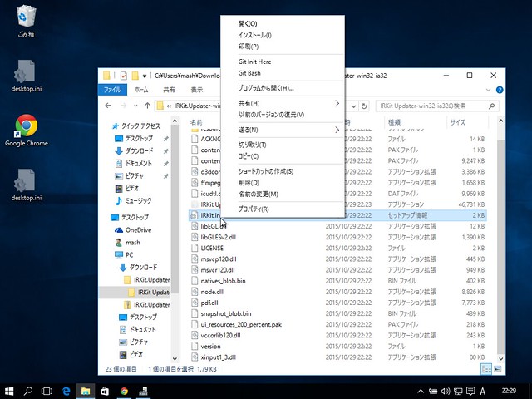This screenshot has width=532, height=399.
Task: Expand the ribbon with the chevron
Action: pos(488,90)
